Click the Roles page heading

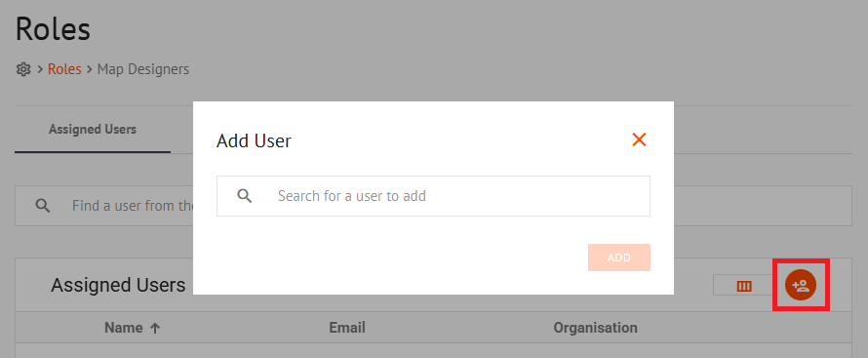coord(53,29)
